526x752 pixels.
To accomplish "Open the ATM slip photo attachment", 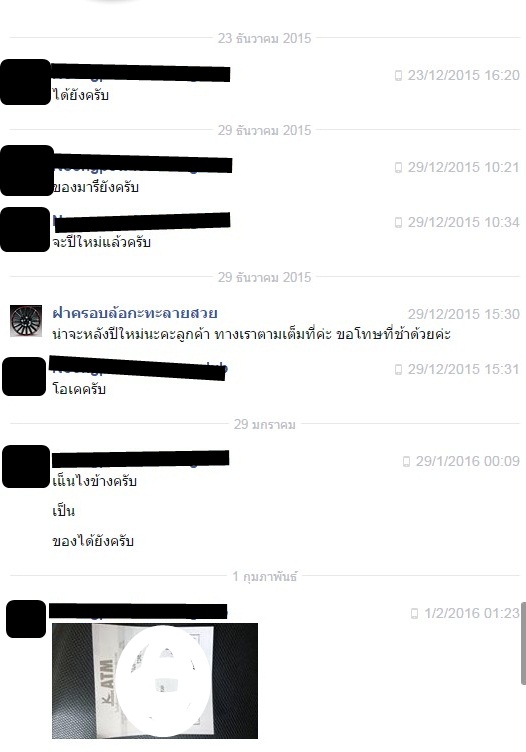I will click(155, 681).
